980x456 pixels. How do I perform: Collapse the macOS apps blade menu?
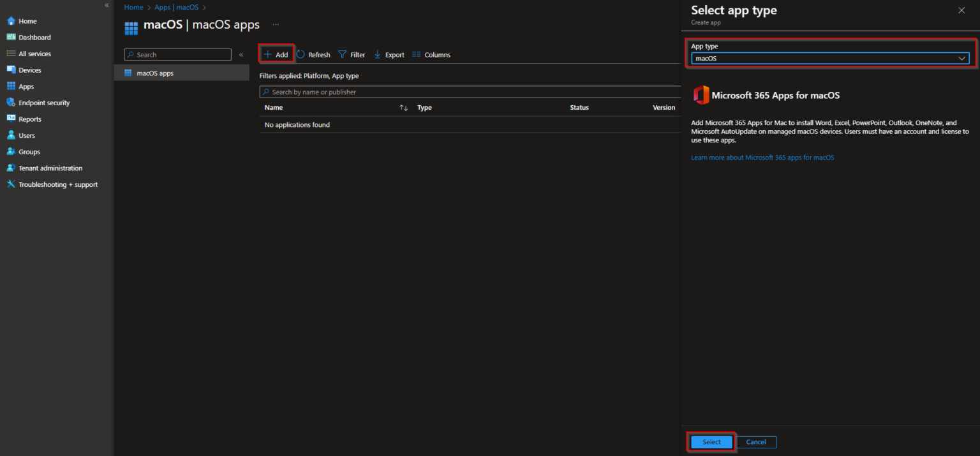click(241, 55)
